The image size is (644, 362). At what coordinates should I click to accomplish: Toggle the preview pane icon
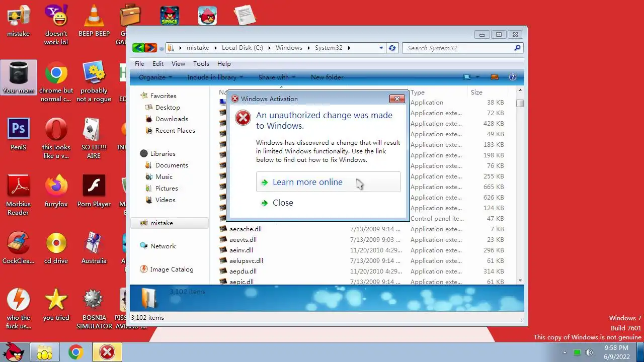pos(494,77)
